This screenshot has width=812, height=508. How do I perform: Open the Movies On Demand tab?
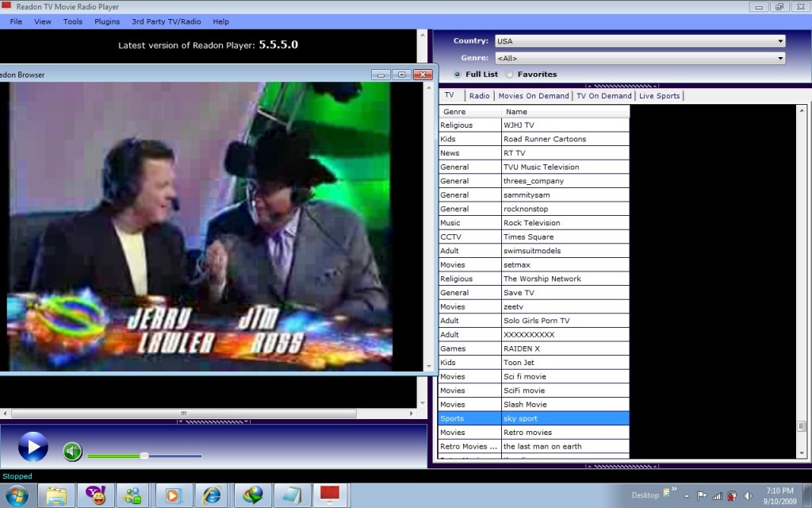point(533,96)
